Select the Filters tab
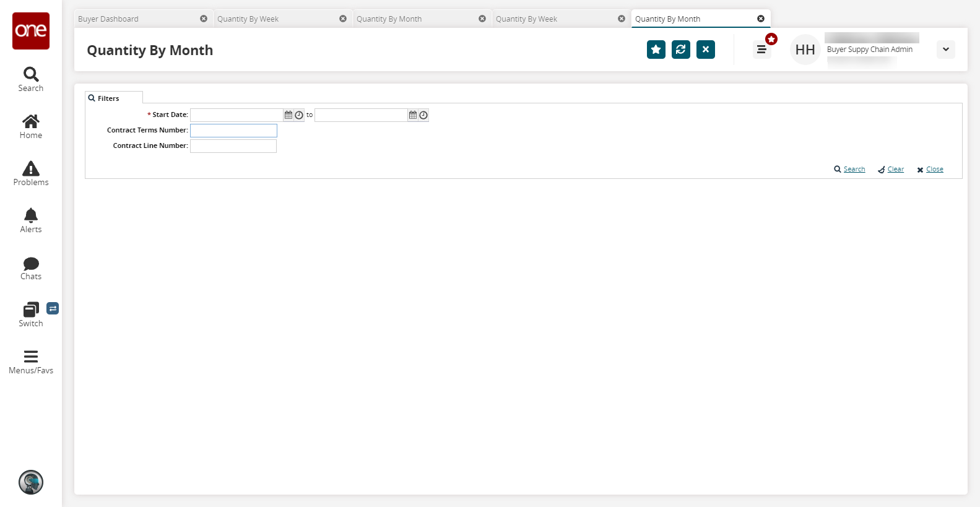Image resolution: width=980 pixels, height=507 pixels. pyautogui.click(x=114, y=98)
